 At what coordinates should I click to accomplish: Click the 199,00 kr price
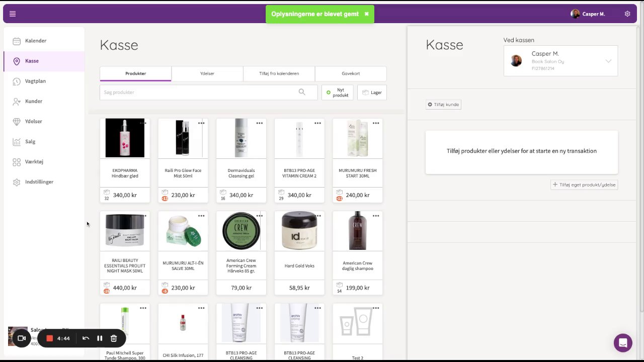[x=358, y=288]
